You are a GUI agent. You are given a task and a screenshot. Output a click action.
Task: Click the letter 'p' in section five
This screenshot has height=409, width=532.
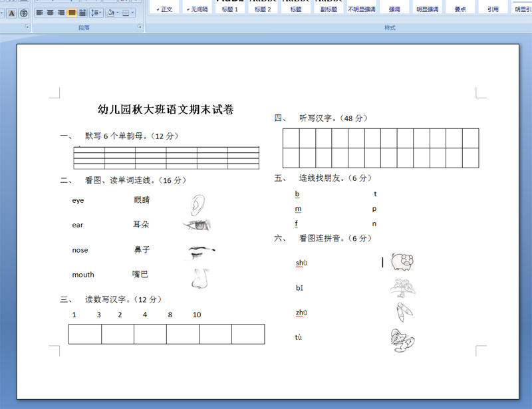[x=374, y=209]
